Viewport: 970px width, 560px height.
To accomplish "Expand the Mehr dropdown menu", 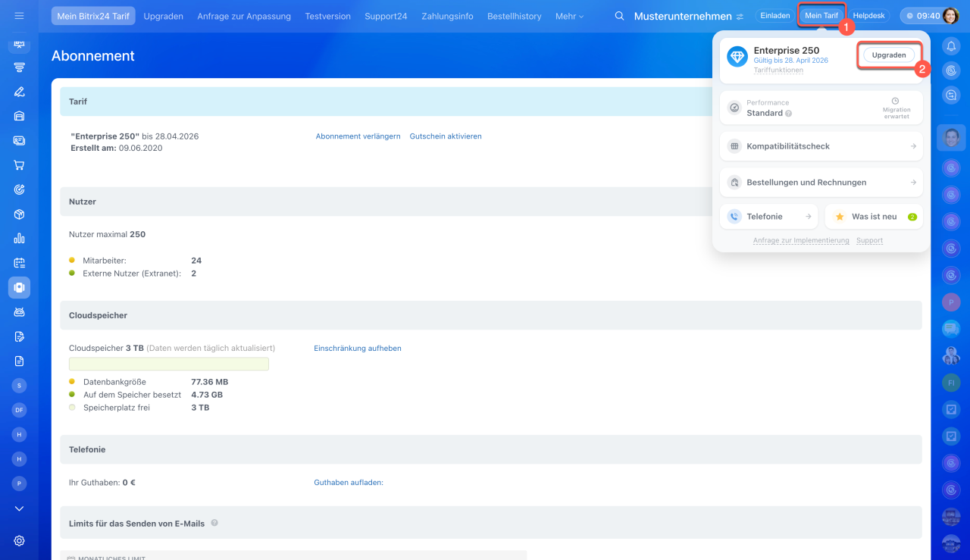I will [x=569, y=16].
